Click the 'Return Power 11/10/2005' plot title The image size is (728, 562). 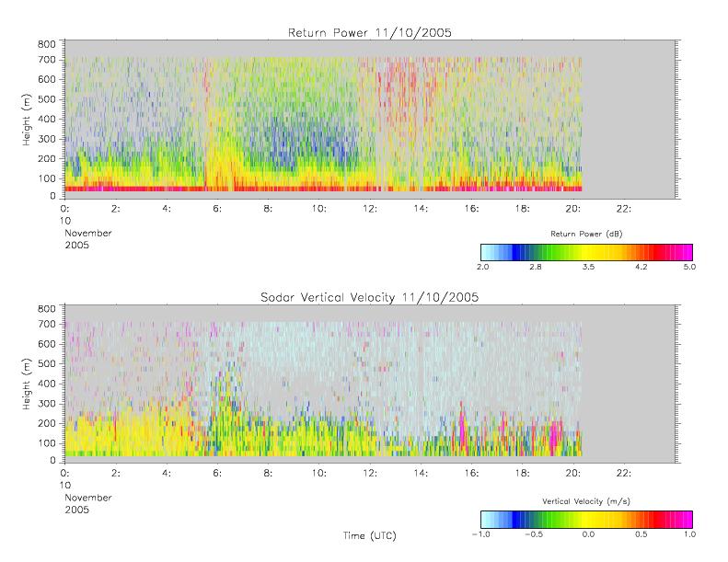coord(370,32)
